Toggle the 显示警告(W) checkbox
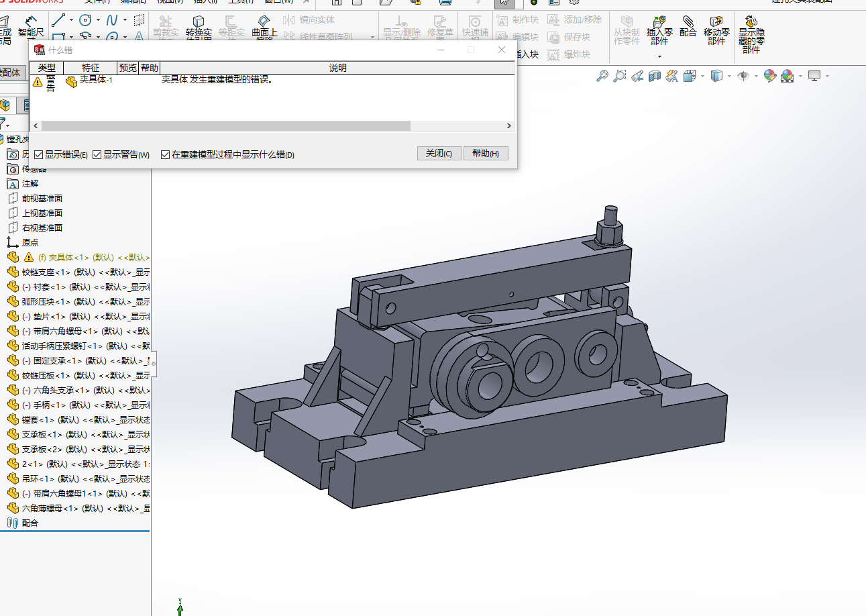The height and width of the screenshot is (616, 866). (x=97, y=155)
